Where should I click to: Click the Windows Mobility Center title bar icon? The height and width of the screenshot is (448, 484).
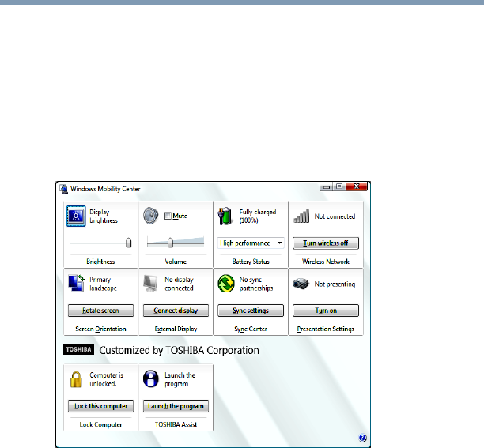(63, 189)
